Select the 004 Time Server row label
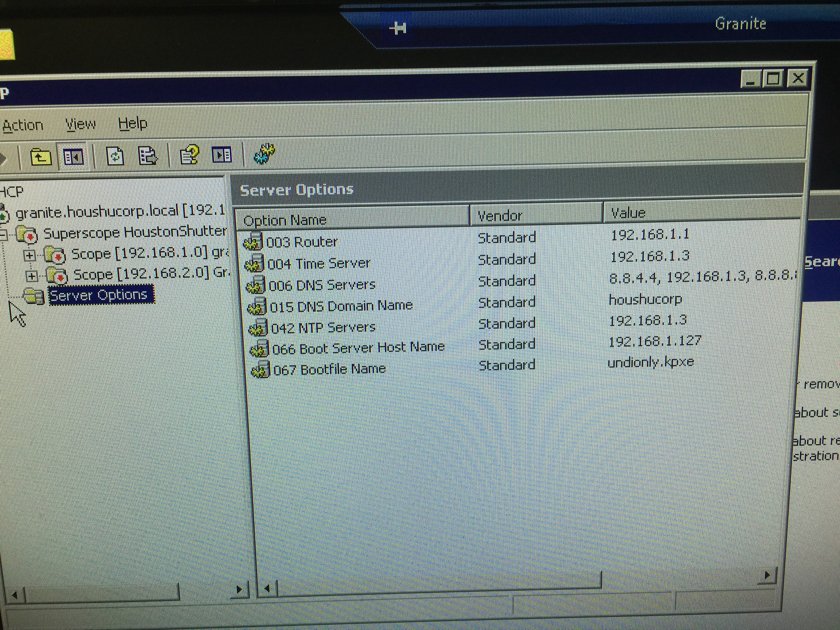 pos(319,263)
